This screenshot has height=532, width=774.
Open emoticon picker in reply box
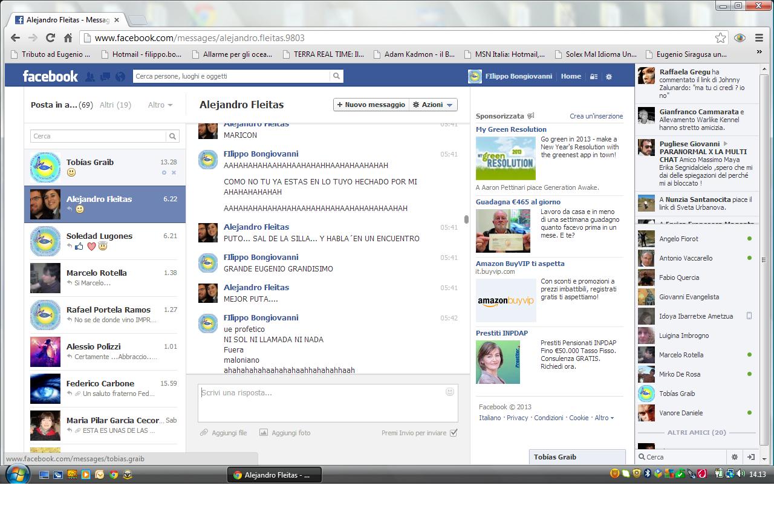tap(449, 392)
